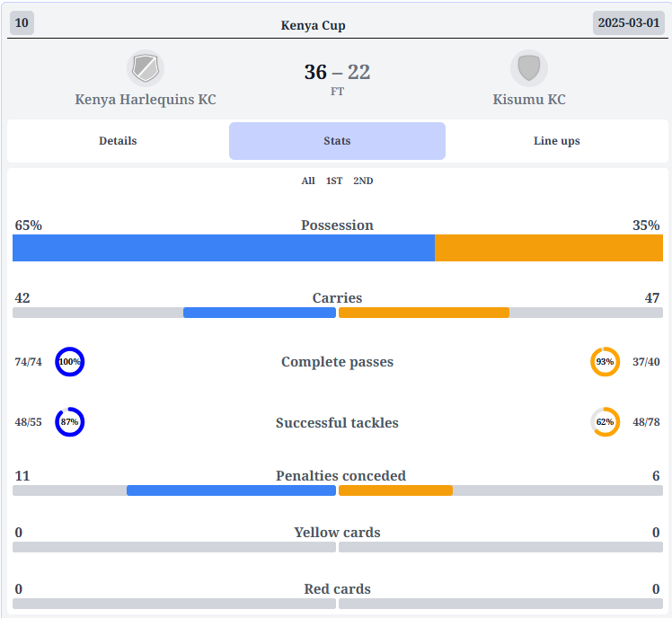672x618 pixels.
Task: Click the 87% successful tackles ring
Action: (x=70, y=422)
